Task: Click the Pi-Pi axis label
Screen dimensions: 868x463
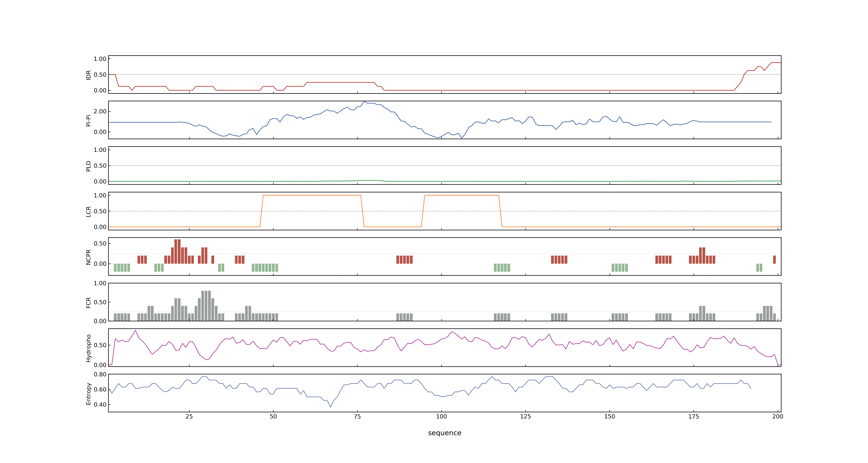Action: (x=88, y=120)
